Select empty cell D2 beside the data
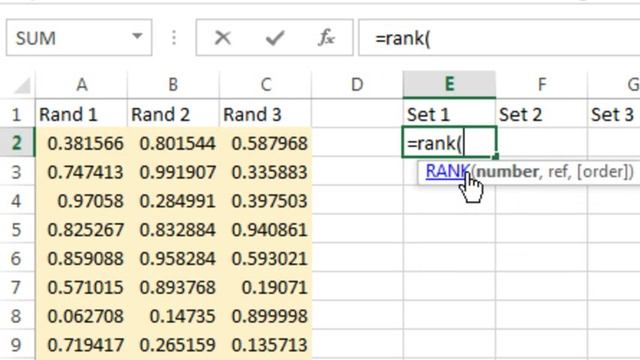 point(357,143)
